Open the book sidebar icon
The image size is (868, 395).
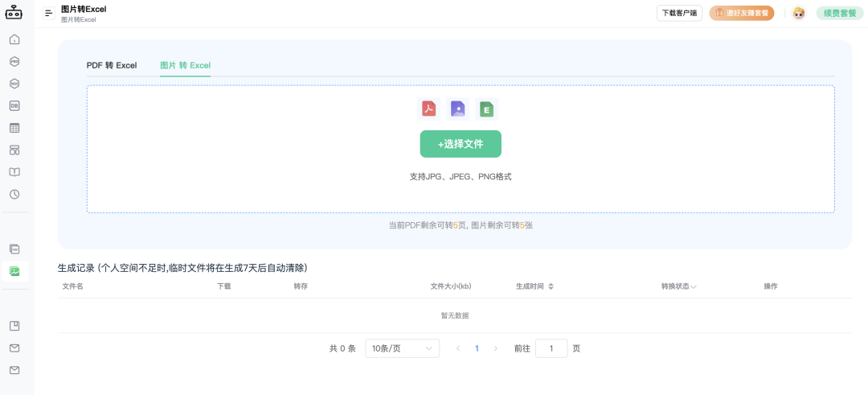pos(14,172)
